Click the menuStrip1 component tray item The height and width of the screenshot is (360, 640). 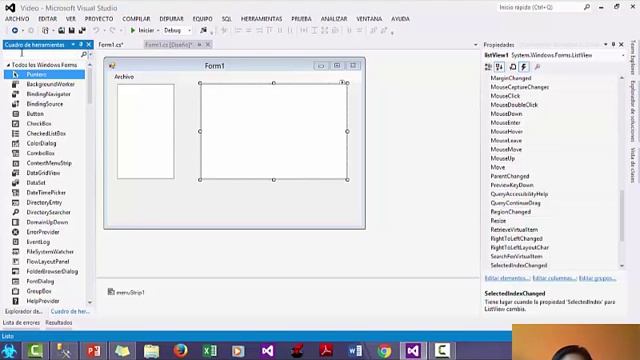[x=126, y=292]
